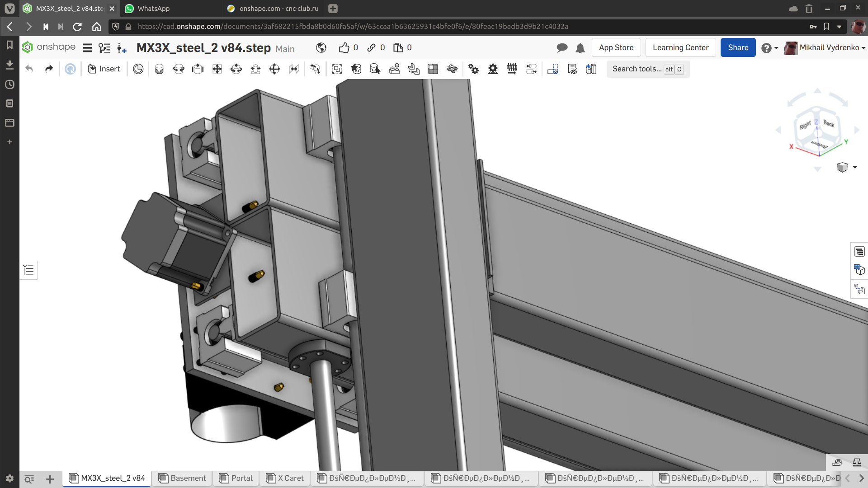Click the Right face of view cube
Image resolution: width=868 pixels, height=488 pixels.
(x=805, y=126)
